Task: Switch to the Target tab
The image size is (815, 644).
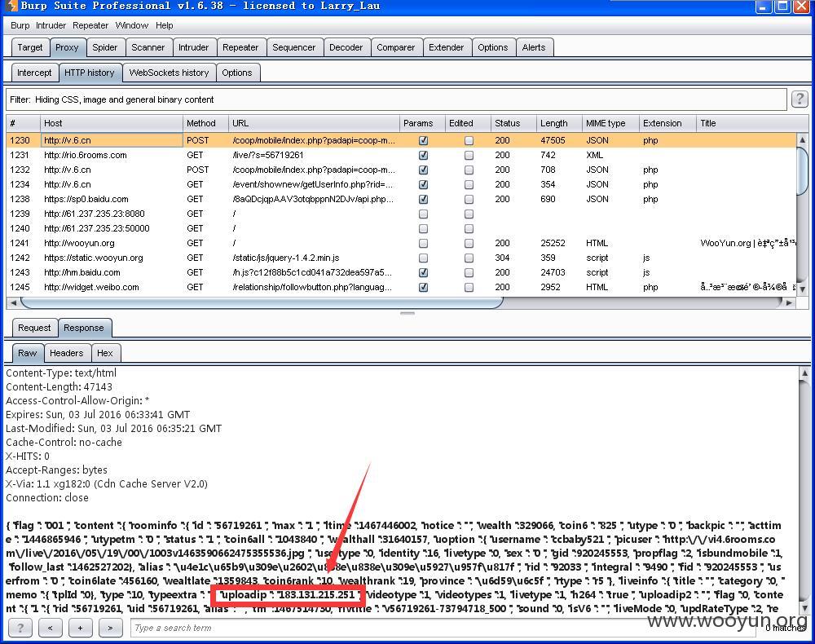Action: click(30, 47)
